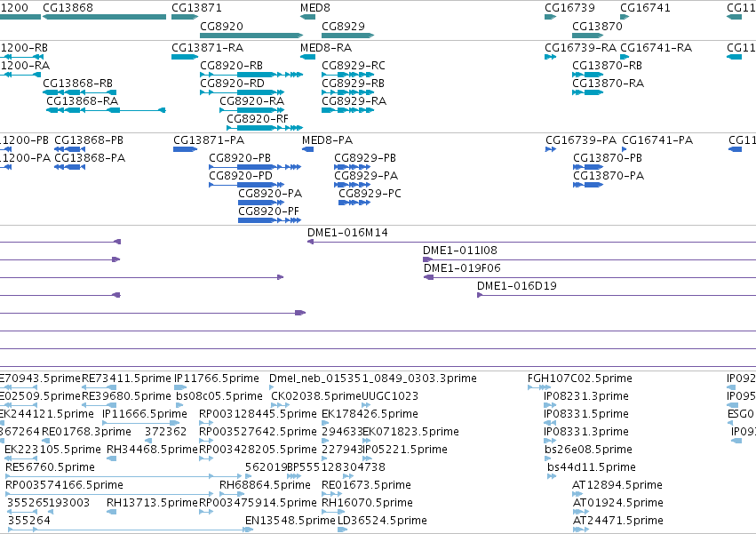Select EST IP08231.3prime

point(586,396)
